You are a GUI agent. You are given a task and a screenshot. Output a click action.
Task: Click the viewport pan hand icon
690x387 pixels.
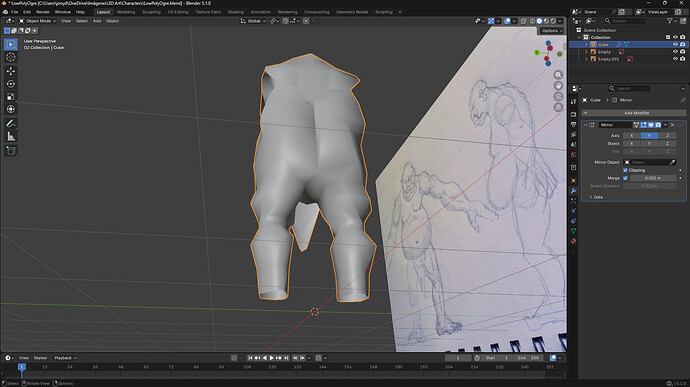click(x=558, y=85)
